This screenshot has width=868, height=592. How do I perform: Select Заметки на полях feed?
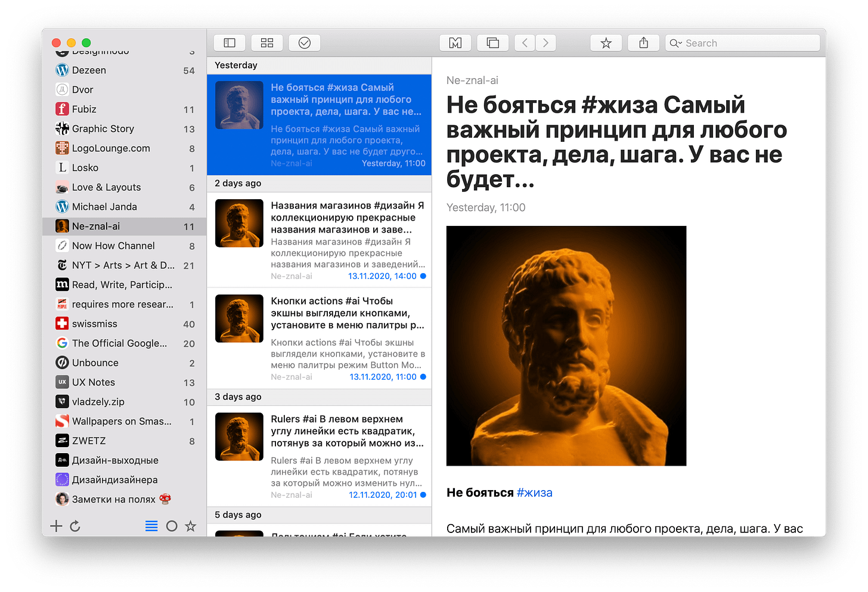tap(125, 499)
